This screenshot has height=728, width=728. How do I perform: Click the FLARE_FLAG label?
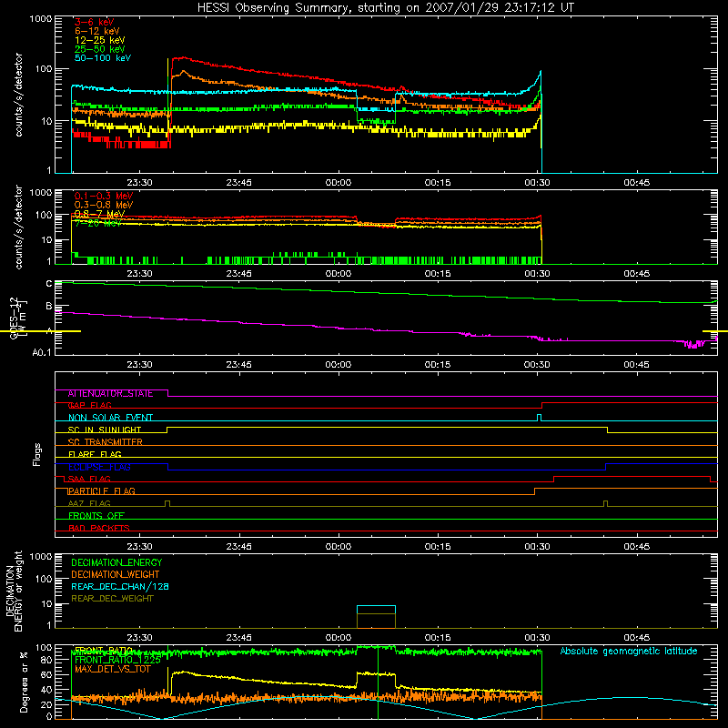click(x=95, y=454)
